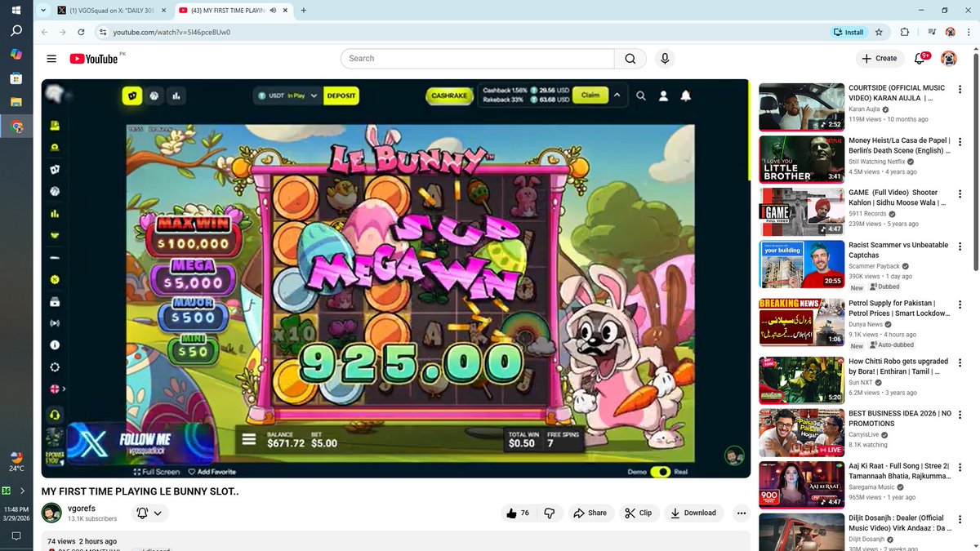980x551 pixels.
Task: Start voice search with the microphone icon
Action: (x=665, y=59)
